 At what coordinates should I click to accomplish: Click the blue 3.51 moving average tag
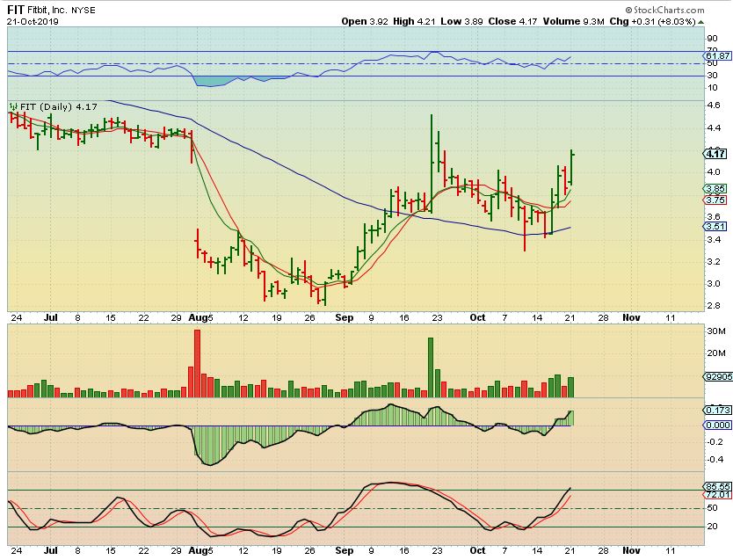point(715,226)
